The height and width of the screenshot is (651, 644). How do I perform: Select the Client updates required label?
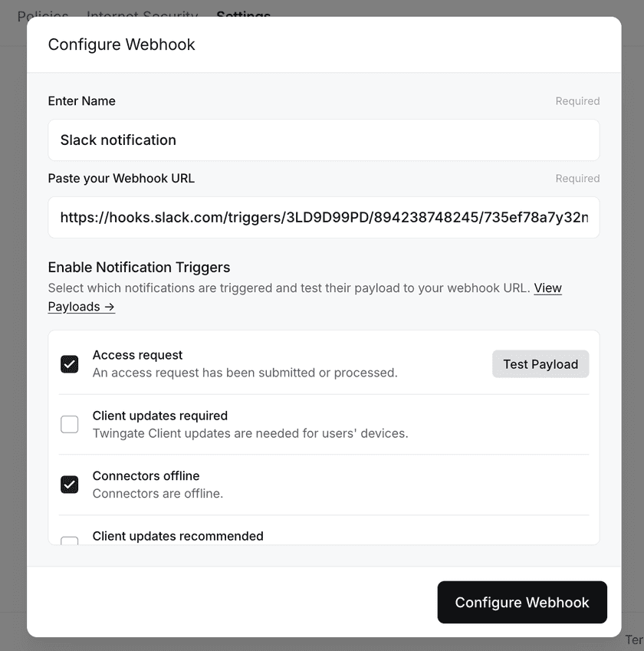(x=160, y=416)
